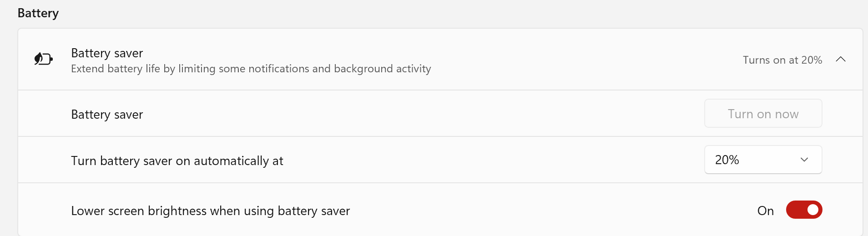Disable lower screen brightness toggle
Image resolution: width=868 pixels, height=236 pixels.
[x=804, y=210]
